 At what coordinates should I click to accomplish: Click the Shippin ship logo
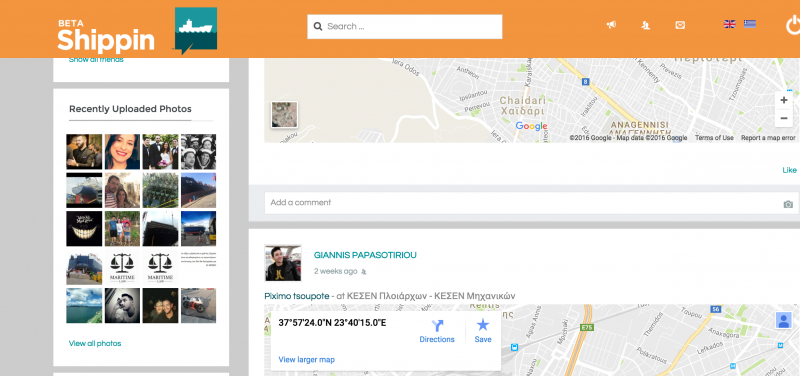196,30
